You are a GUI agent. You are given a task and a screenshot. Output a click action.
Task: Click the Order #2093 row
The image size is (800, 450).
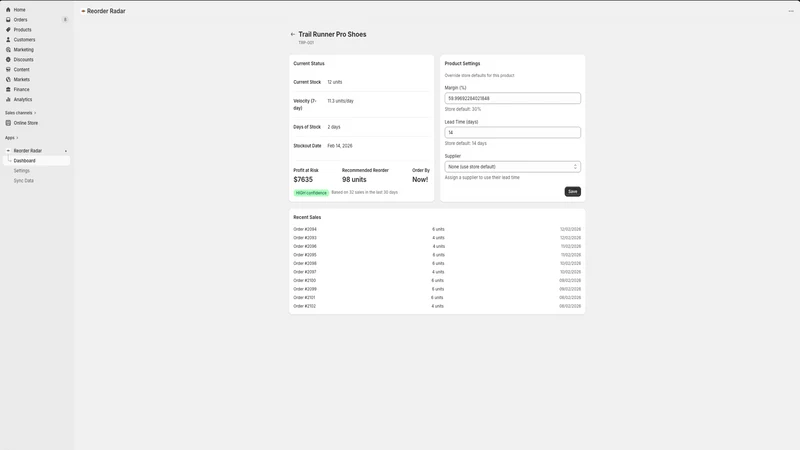coord(437,238)
